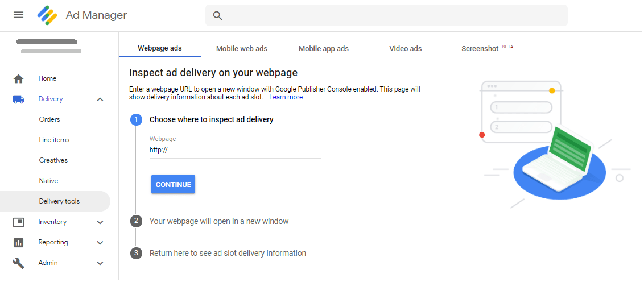Switch to the Video ads tab
Screen dimensions: 644x282
tap(405, 48)
